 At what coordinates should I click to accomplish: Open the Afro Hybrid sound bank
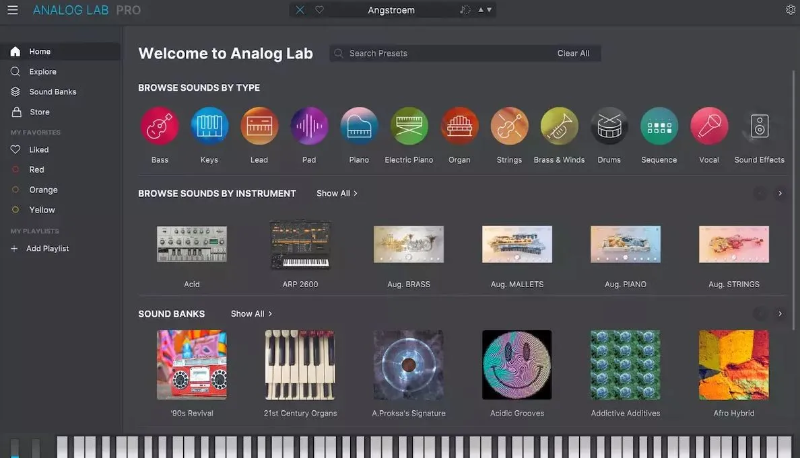click(x=734, y=365)
